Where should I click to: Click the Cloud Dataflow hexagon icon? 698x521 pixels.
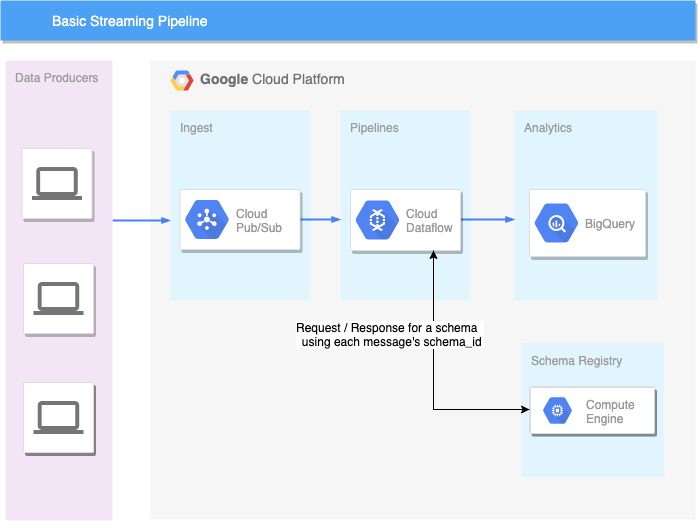377,220
